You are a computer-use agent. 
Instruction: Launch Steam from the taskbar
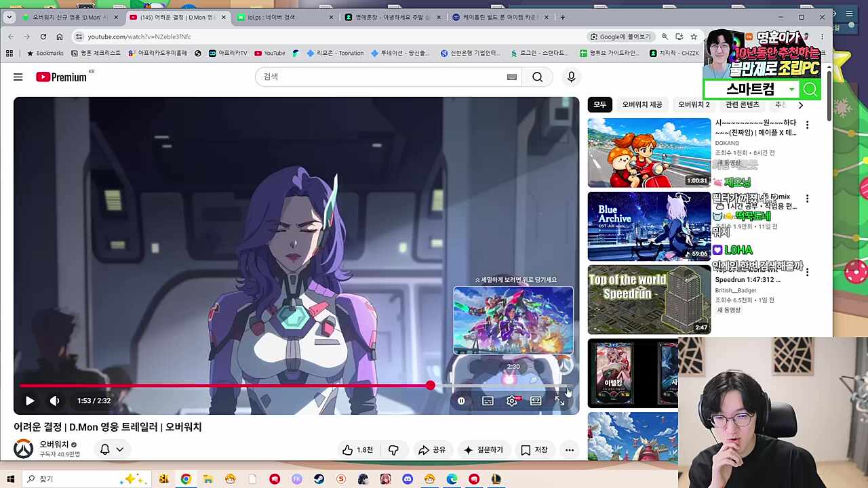point(319,479)
